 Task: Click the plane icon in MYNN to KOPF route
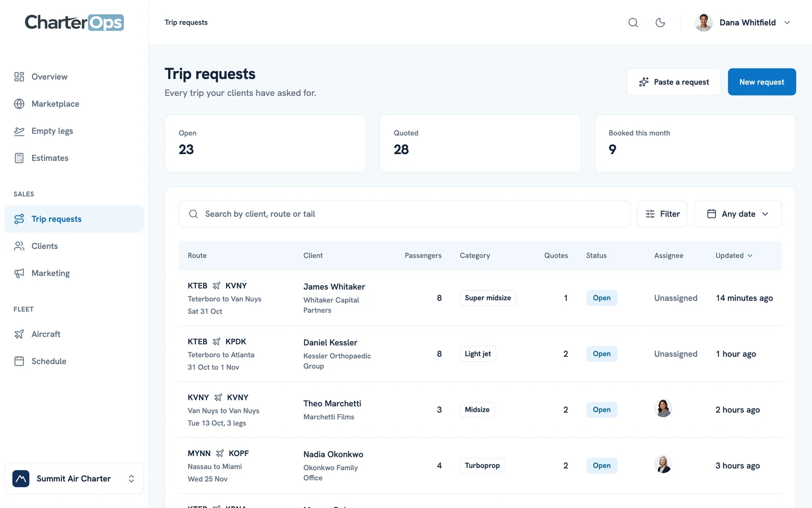[x=220, y=453]
